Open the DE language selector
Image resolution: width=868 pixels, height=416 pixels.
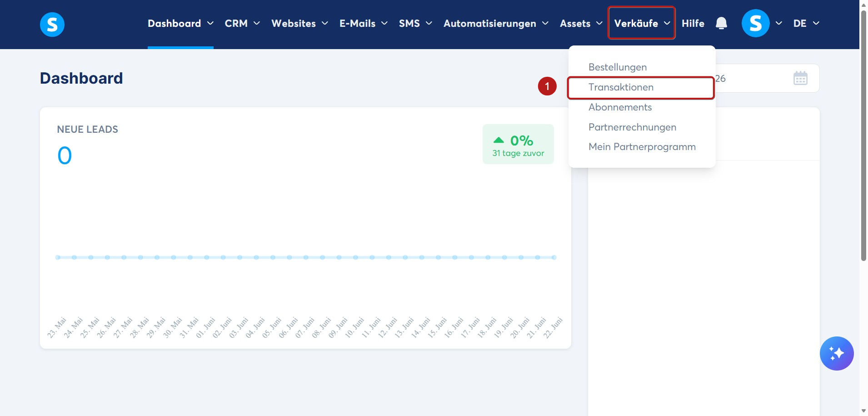tap(806, 23)
